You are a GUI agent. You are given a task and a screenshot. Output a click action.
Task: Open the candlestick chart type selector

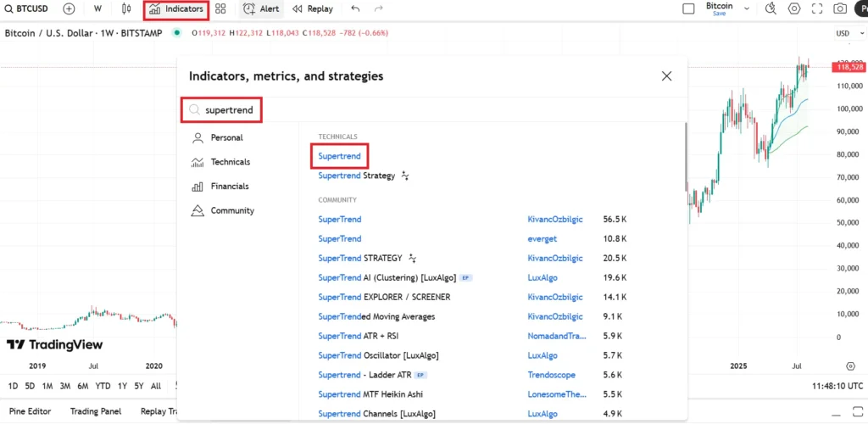coord(125,8)
